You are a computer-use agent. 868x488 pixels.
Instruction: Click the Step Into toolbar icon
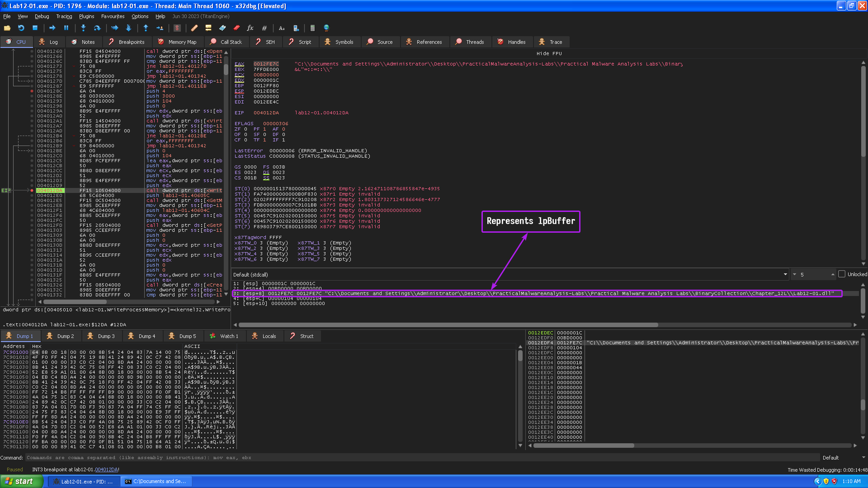click(x=83, y=28)
